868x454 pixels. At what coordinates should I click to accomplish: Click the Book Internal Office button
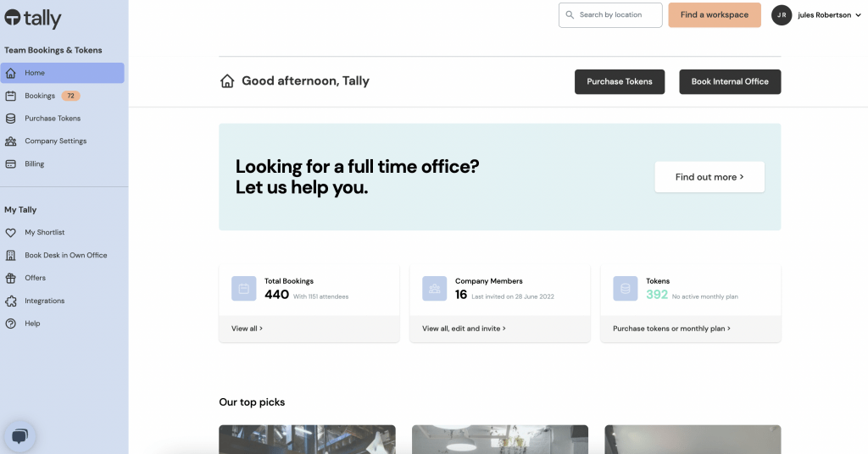click(x=730, y=82)
